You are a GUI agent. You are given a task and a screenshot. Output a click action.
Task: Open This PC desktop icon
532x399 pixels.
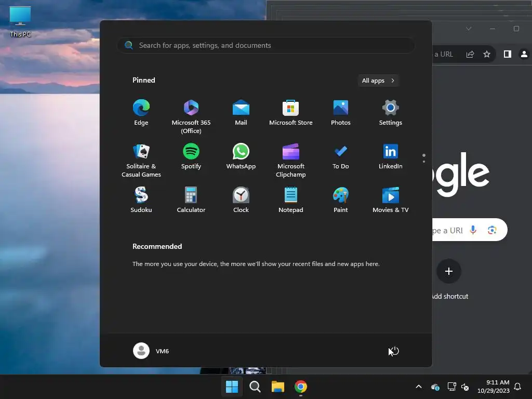(x=20, y=22)
